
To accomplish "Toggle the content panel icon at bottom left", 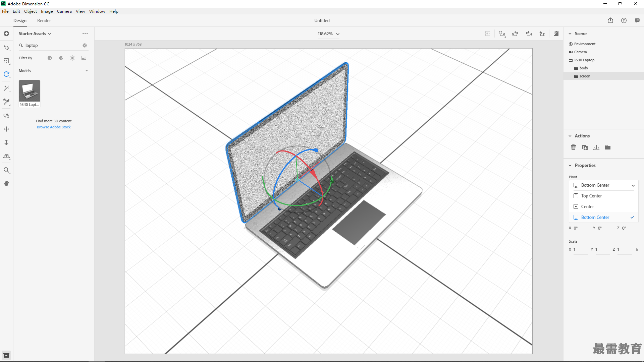I will click(6, 355).
